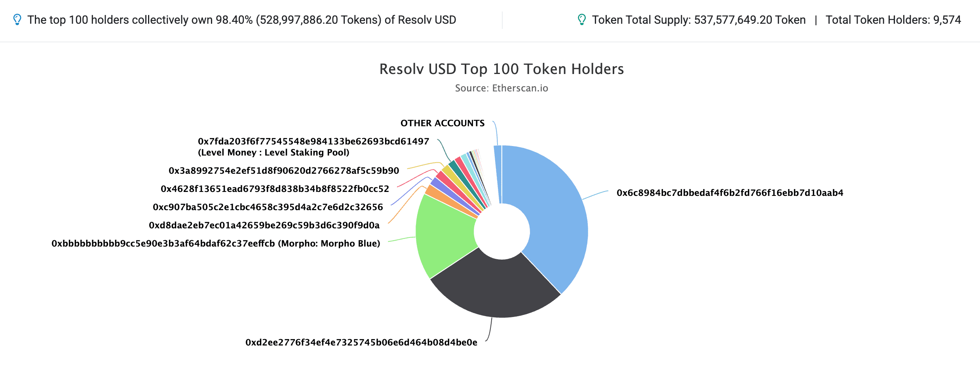
Task: Select the Morpho Blue address label
Action: tap(216, 243)
